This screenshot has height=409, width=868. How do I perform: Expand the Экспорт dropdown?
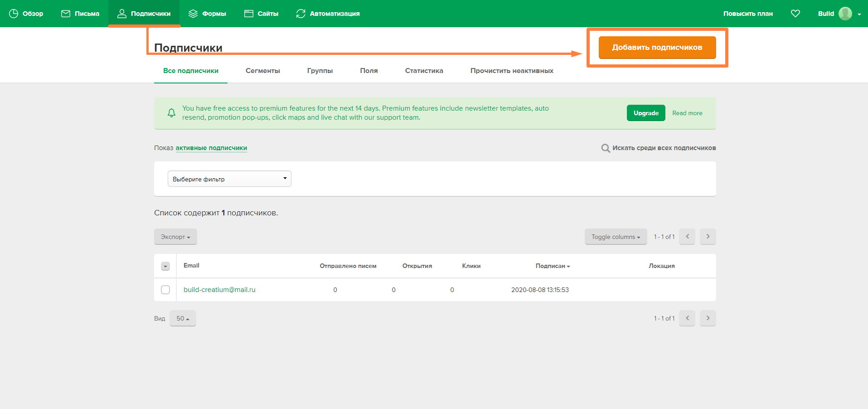[x=175, y=237]
